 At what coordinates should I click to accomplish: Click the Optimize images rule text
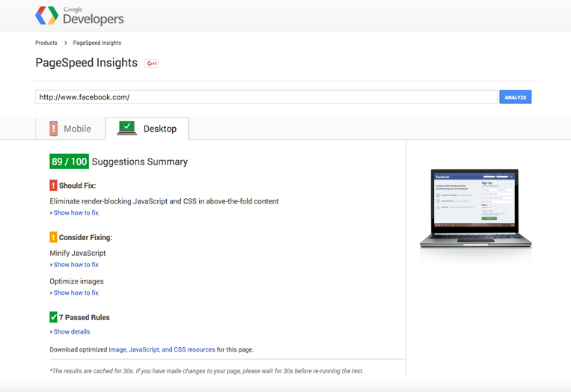tap(76, 281)
